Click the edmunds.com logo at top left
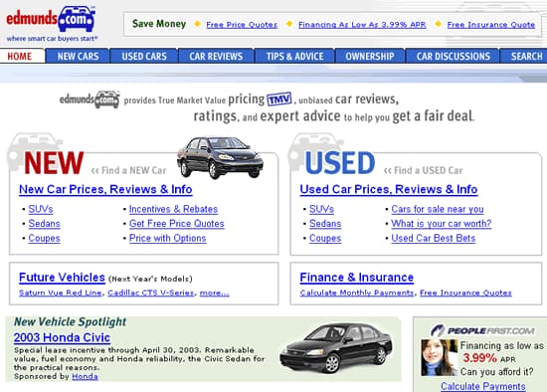Image resolution: width=547 pixels, height=392 pixels. (x=51, y=23)
